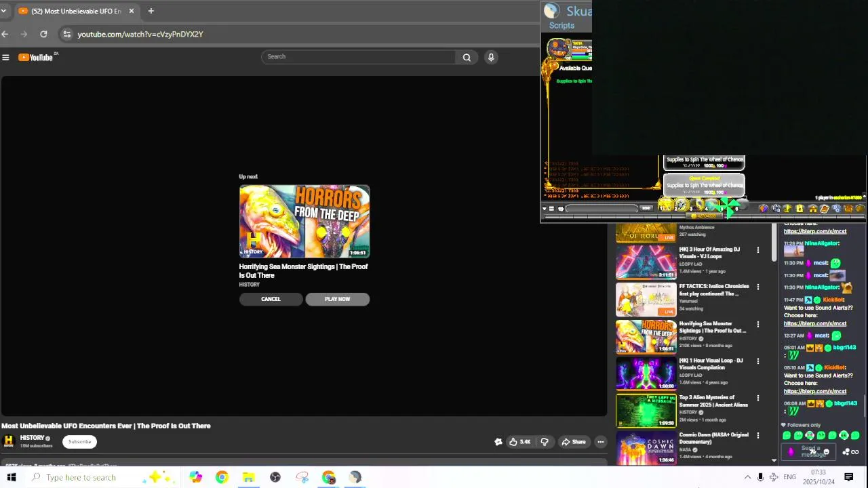Open 3 Hour Of Amazing DJ Visuals thumbnail
The image size is (868, 488).
646,262
